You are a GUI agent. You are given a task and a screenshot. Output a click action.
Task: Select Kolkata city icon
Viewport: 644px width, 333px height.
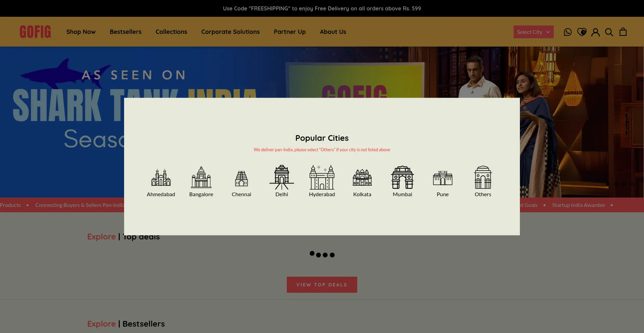362,178
